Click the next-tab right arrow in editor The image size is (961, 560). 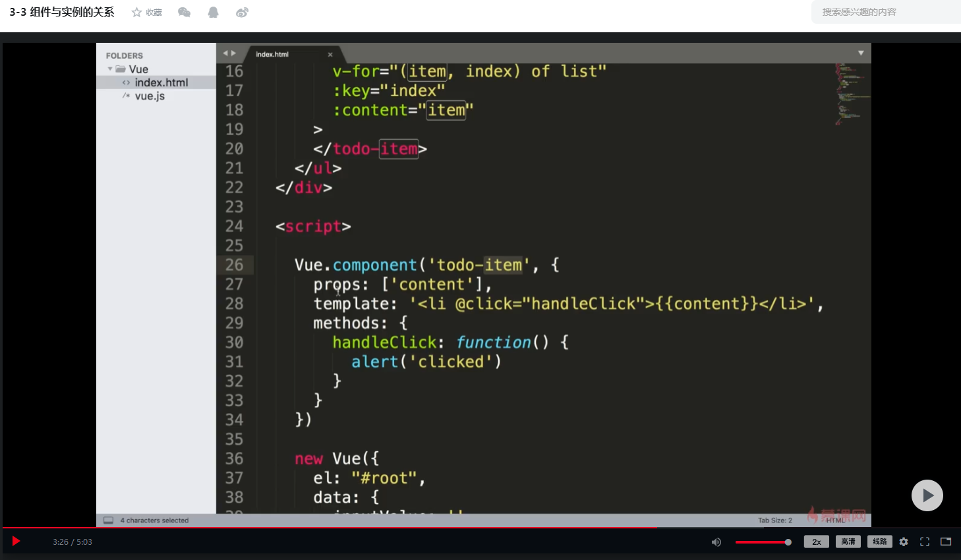[233, 53]
